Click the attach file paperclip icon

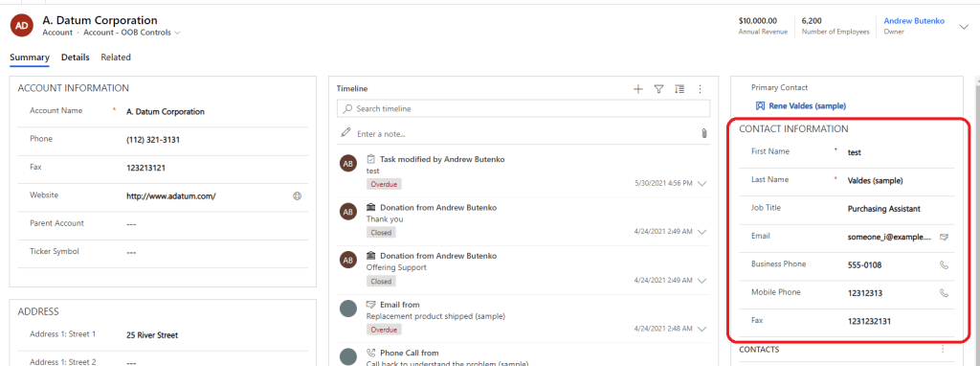pos(704,134)
